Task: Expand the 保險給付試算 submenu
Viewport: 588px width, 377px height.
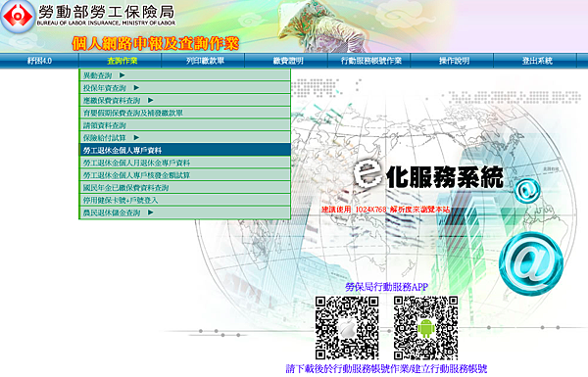Action: pyautogui.click(x=185, y=137)
